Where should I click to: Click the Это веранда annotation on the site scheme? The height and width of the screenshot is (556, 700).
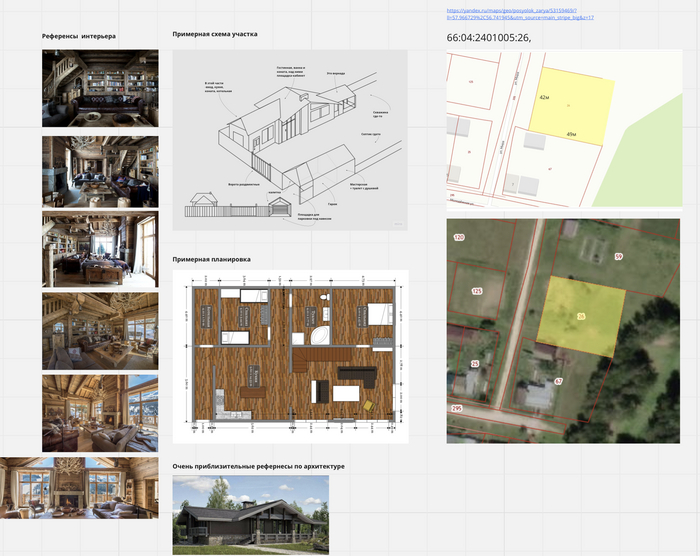click(336, 73)
